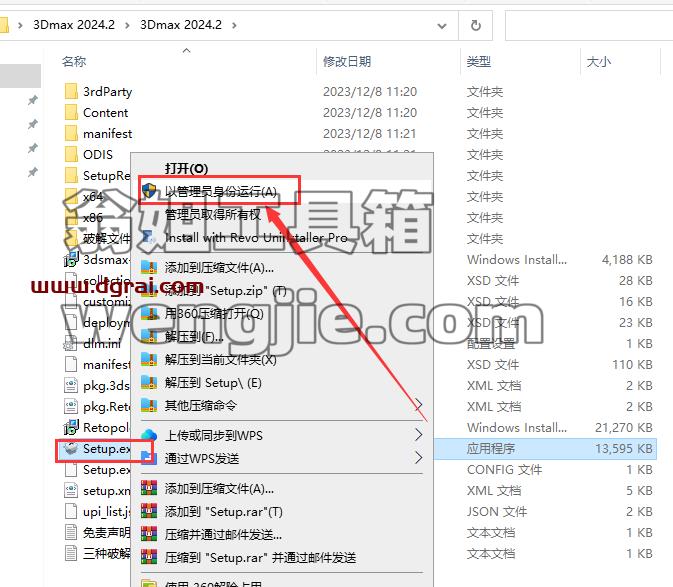Expand the 其他压缩命令 submenu arrow

[418, 405]
